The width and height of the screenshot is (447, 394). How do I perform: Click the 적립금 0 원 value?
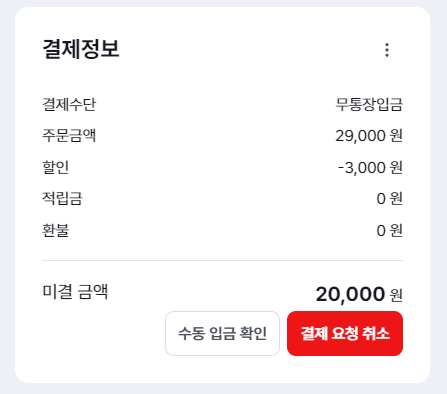pos(390,199)
